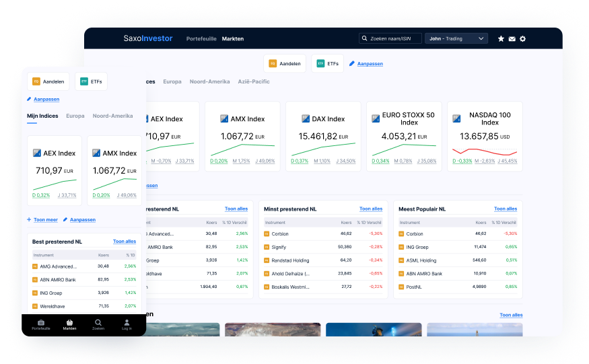The height and width of the screenshot is (364, 589).
Task: Click the index icon on desktop AMX Index card
Action: click(224, 118)
